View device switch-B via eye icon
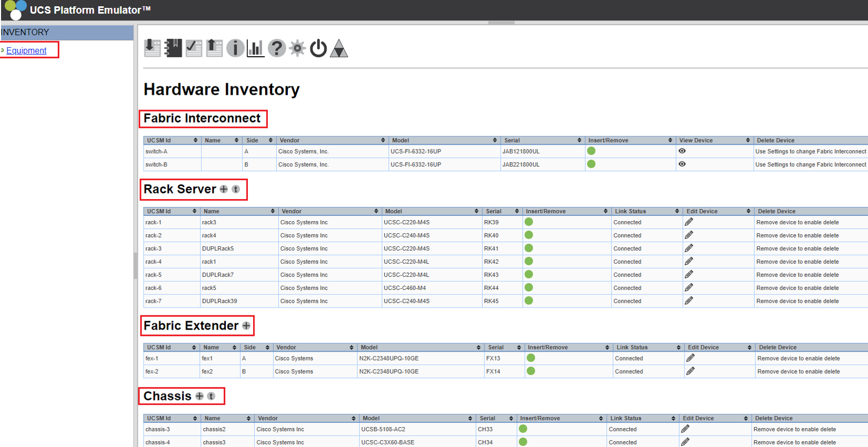Viewport: 868px width, 447px height. [682, 164]
